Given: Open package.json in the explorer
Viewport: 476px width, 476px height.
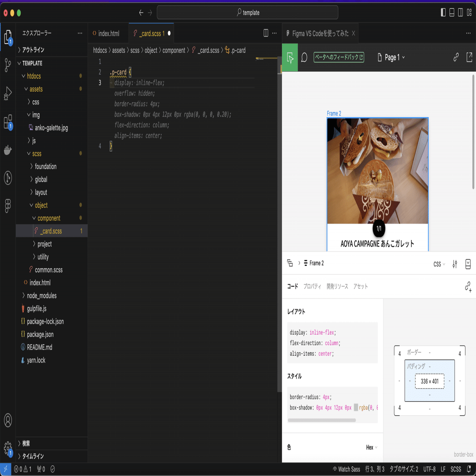Looking at the screenshot, I should click(40, 334).
